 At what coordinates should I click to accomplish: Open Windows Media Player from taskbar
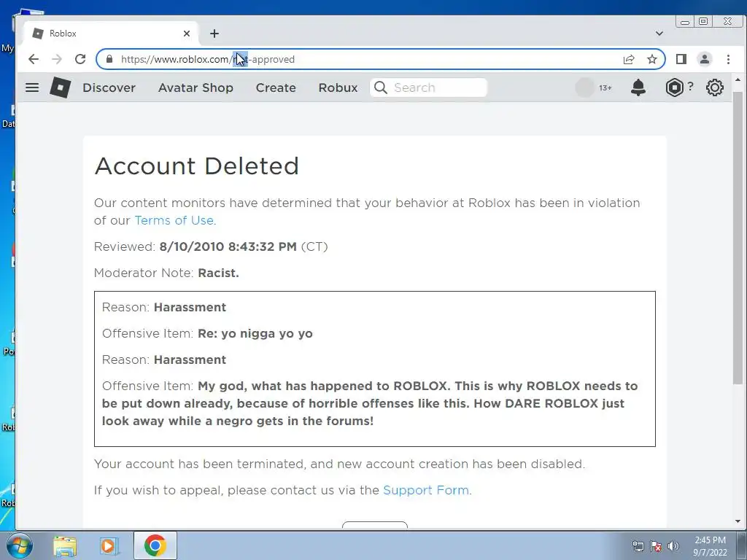(x=109, y=545)
